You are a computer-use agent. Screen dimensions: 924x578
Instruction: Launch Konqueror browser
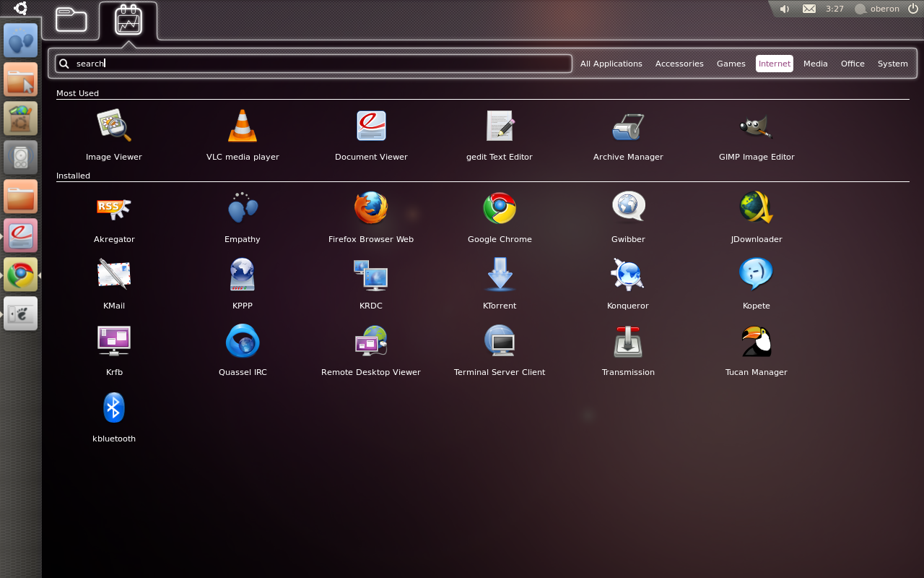click(628, 276)
